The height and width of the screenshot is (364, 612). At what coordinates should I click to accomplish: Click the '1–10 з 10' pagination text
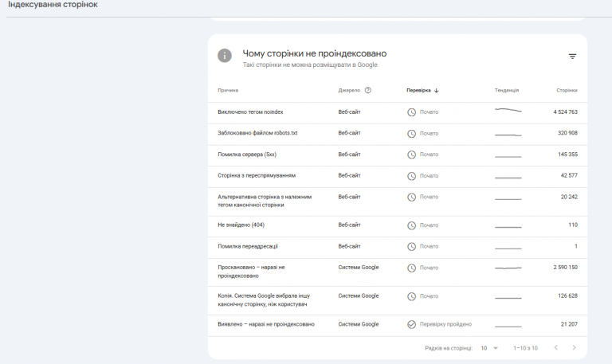[x=525, y=348]
